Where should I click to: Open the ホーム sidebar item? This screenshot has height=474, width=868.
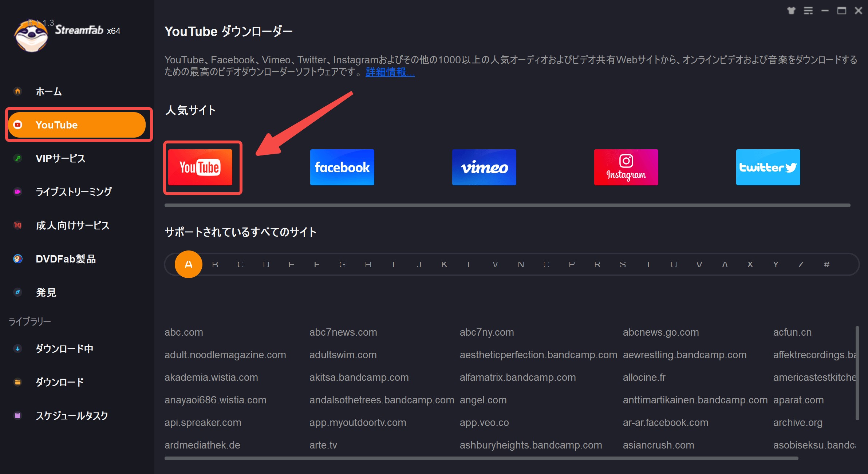pyautogui.click(x=48, y=91)
